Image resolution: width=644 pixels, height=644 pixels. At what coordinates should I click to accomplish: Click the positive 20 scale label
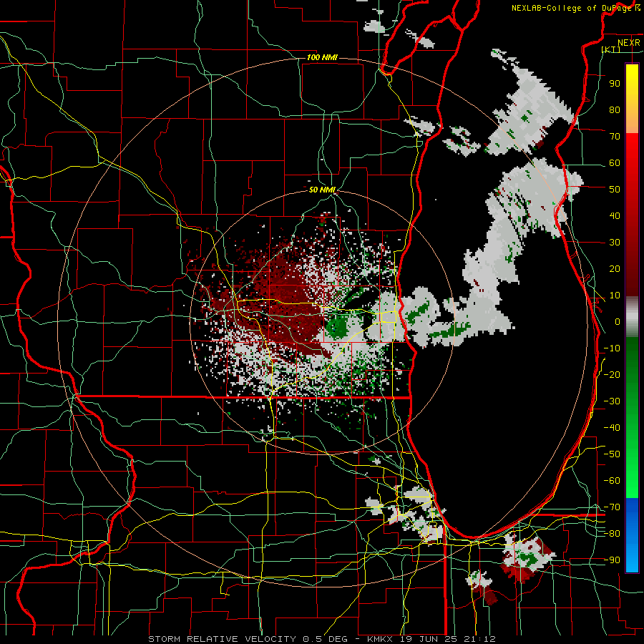615,269
